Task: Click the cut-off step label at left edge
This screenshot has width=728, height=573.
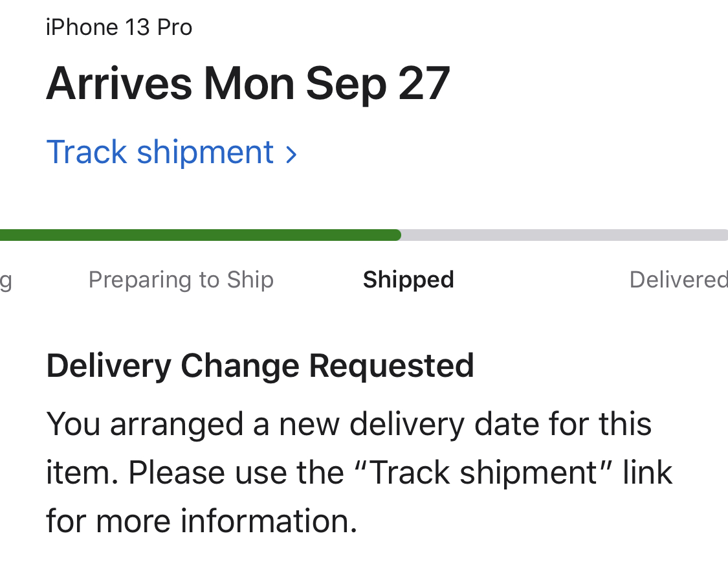Action: pyautogui.click(x=5, y=281)
